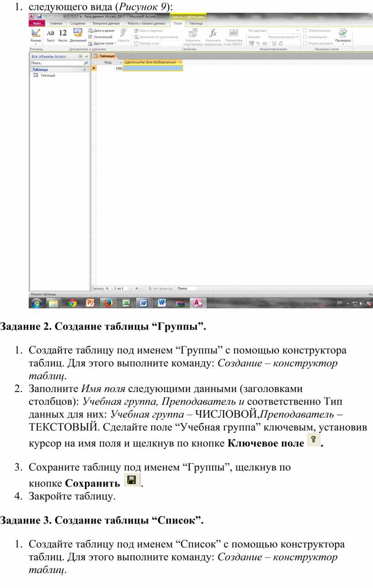Screen dimensions: 373x588
Task: Check the Уникальное checkbox
Action: click(305, 37)
